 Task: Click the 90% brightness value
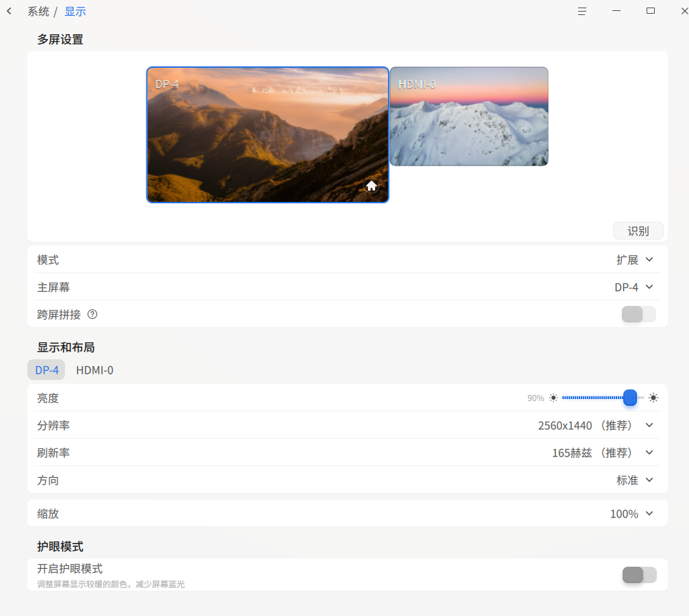click(536, 398)
